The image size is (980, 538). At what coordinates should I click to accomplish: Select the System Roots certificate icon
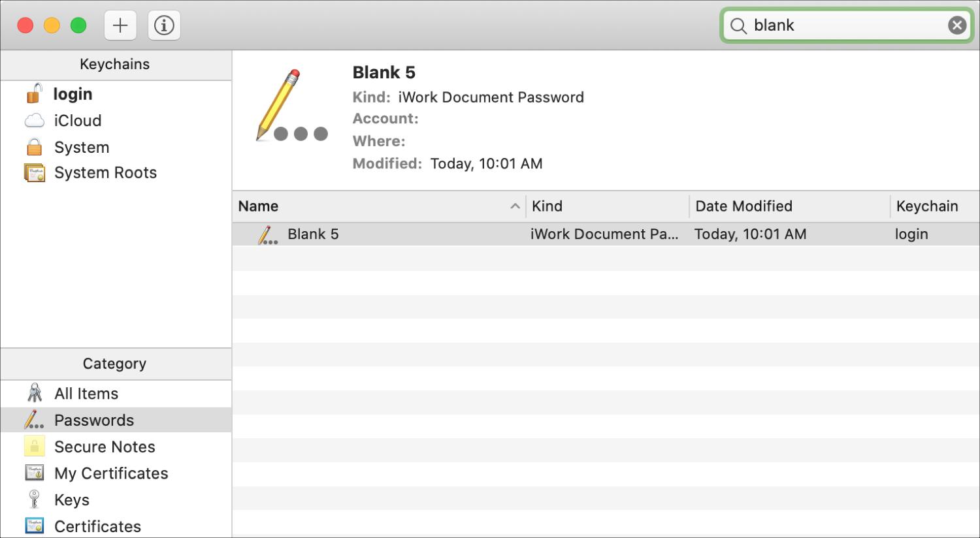[x=35, y=173]
